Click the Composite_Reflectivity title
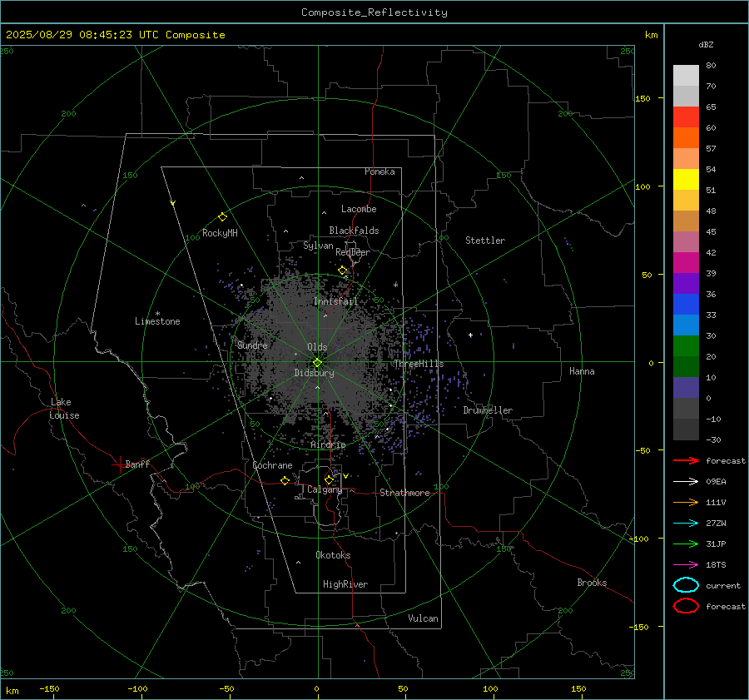The image size is (749, 700). (374, 12)
